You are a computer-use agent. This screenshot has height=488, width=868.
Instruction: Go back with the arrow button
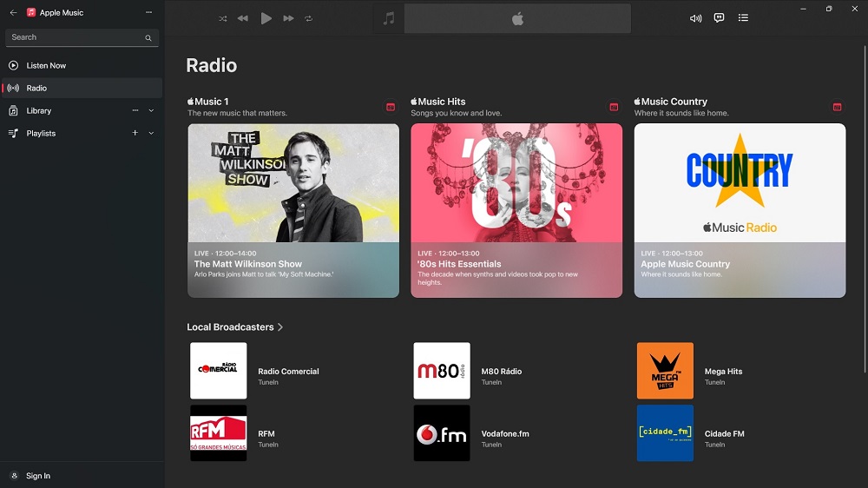click(x=13, y=12)
